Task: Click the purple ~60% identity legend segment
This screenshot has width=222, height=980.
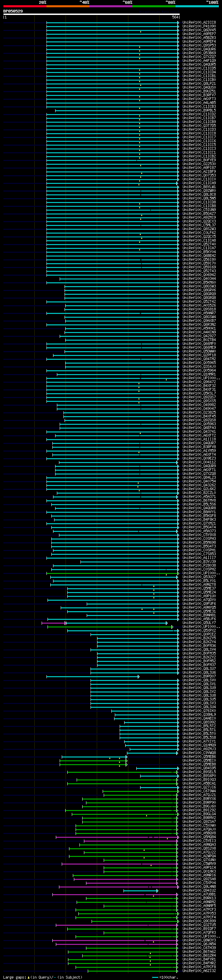Action: tap(111, 6)
